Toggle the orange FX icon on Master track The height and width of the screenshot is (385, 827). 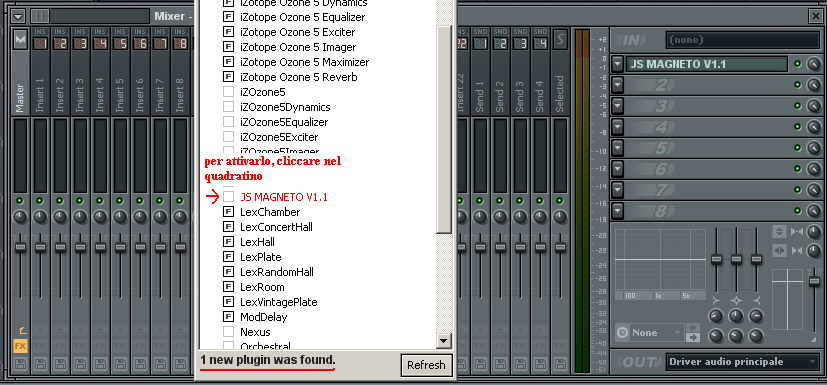(20, 346)
